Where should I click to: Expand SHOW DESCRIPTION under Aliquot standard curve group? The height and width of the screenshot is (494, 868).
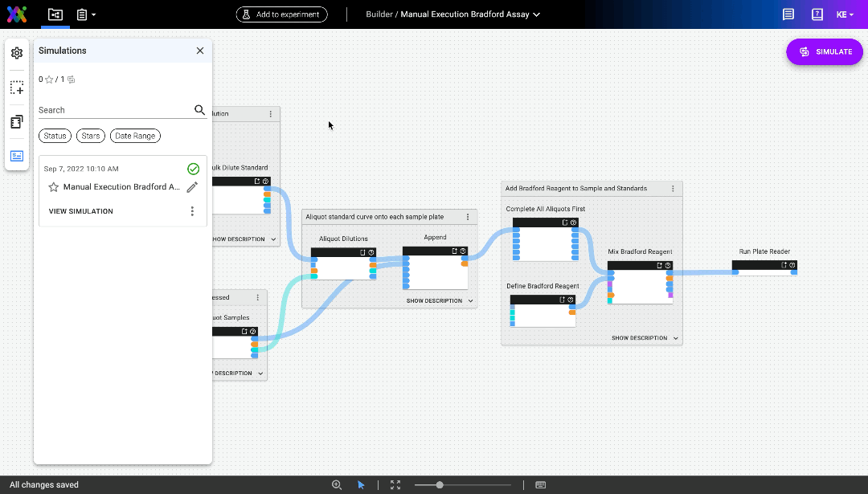pos(432,300)
